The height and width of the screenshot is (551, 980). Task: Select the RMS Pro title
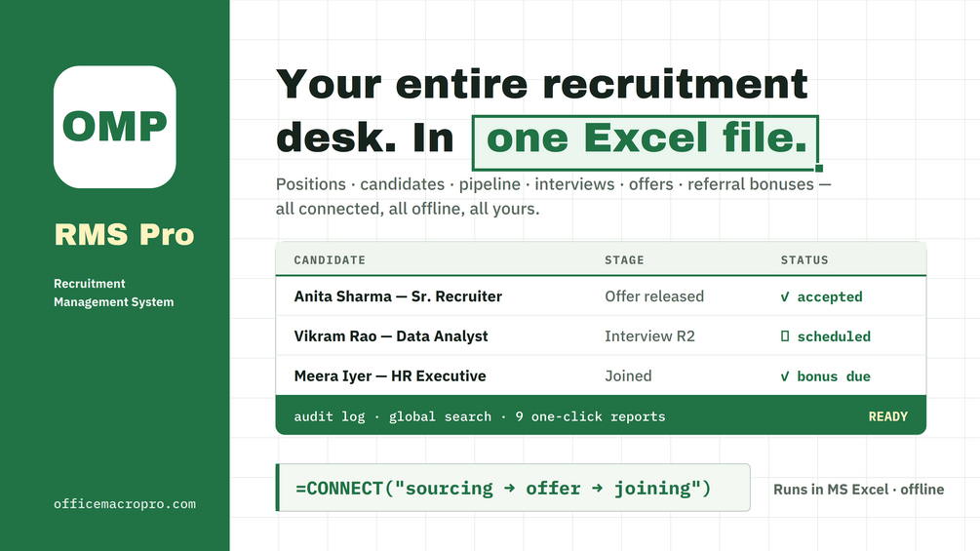point(125,234)
